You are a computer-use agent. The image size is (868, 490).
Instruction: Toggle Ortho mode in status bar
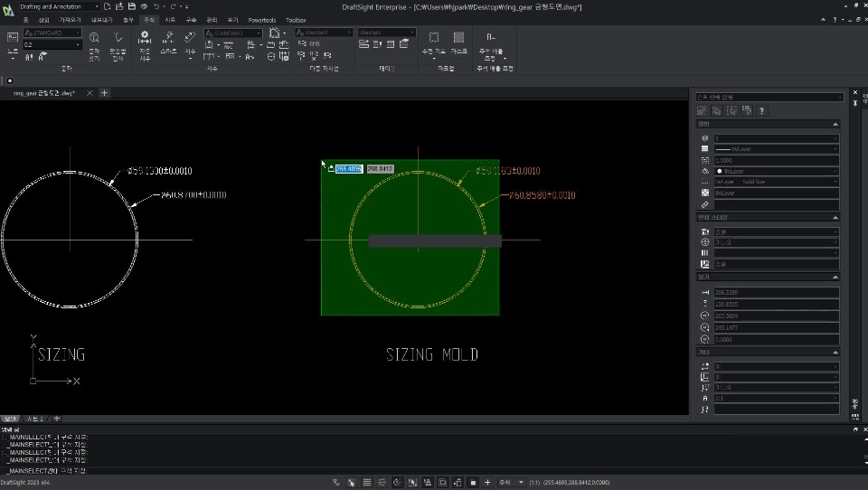coord(382,482)
